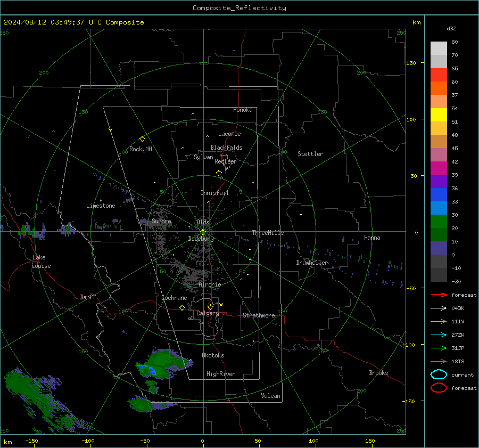This screenshot has height=448, width=479.
Task: Click the Stettler label on the map
Action: (310, 154)
